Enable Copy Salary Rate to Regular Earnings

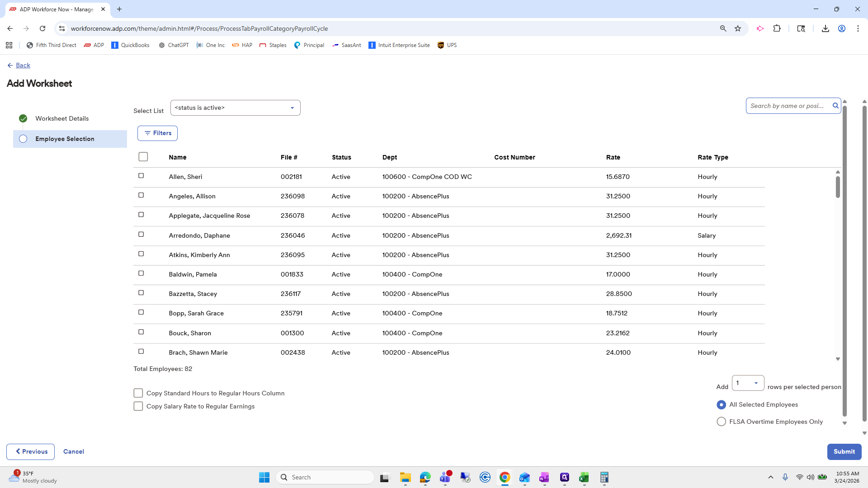(138, 406)
